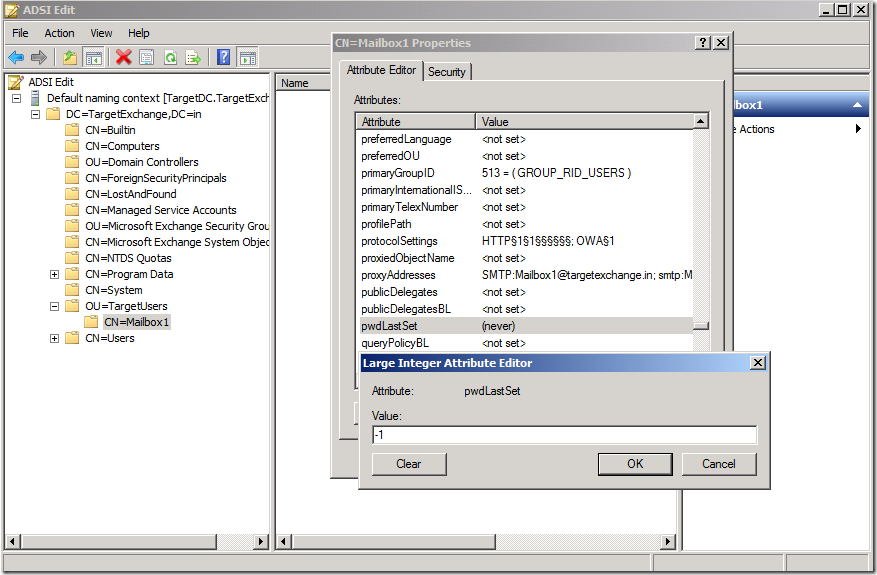Viewport: 877px width, 575px height.
Task: Click the ADSI Edit root node icon
Action: tap(16, 82)
